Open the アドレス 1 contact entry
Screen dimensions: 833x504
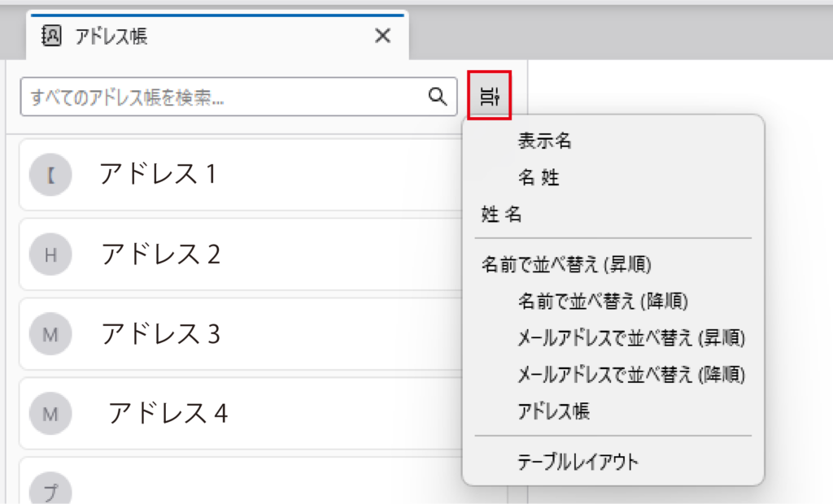(x=244, y=175)
